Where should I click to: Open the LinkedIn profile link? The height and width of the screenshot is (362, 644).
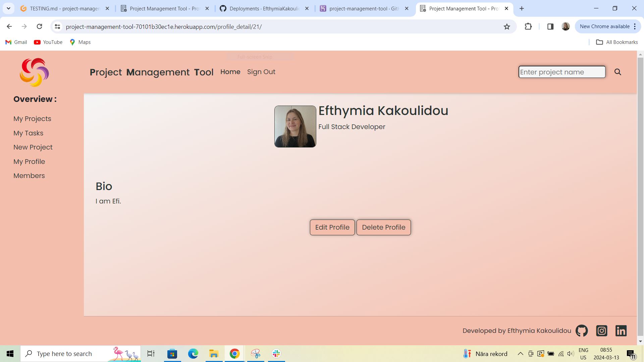[x=621, y=330]
